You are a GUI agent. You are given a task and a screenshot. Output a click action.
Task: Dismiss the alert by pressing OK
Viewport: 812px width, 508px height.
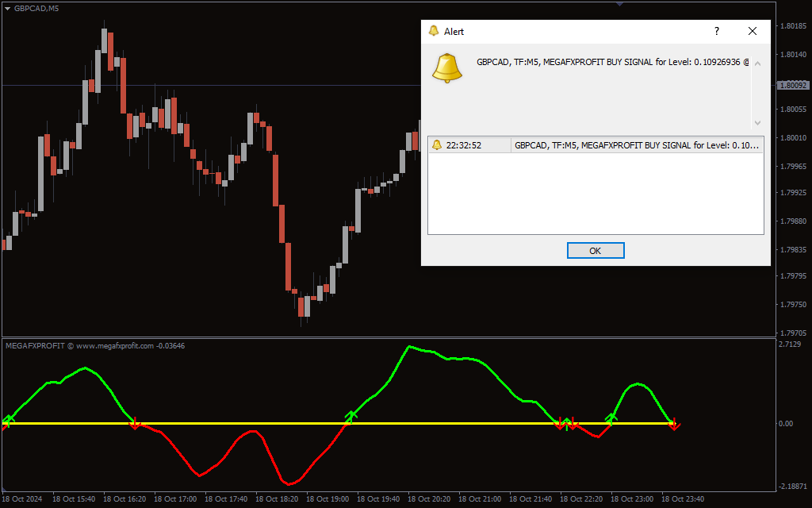pos(596,250)
